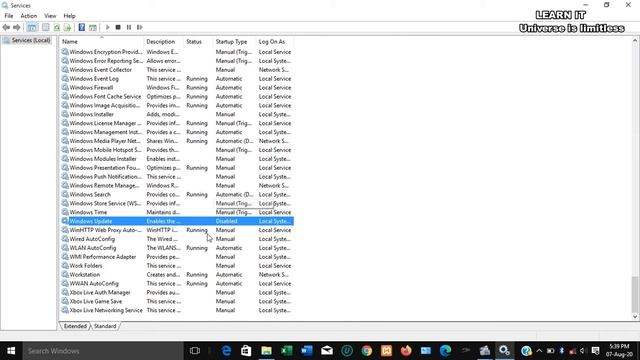
Task: Select Xbox Live Game Save service
Action: tap(177, 301)
